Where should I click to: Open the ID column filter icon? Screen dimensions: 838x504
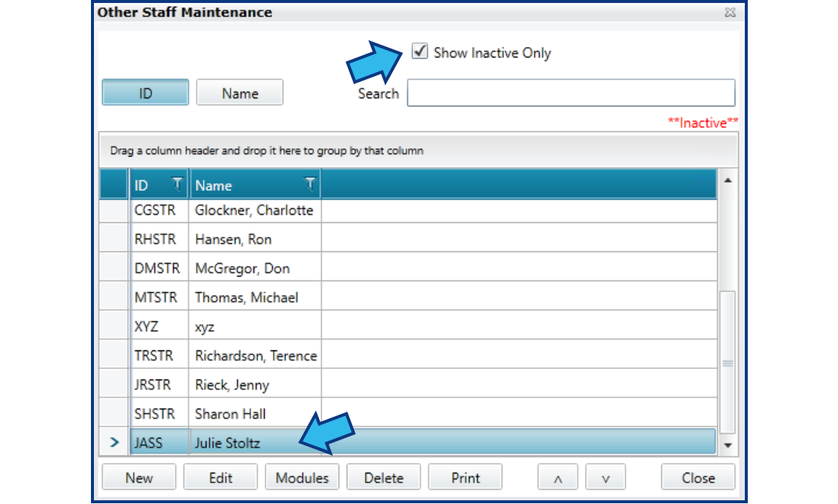point(177,184)
